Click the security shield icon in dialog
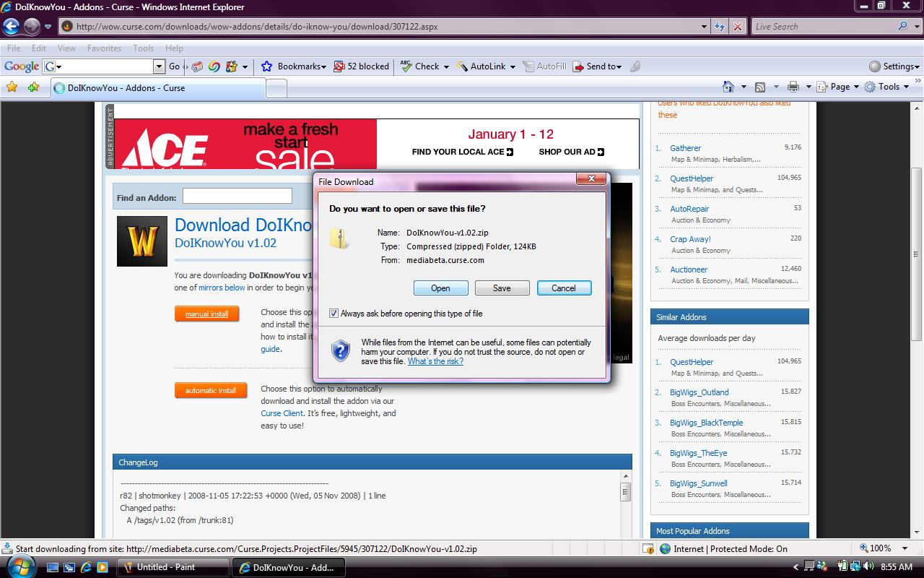924x578 pixels. pos(341,351)
